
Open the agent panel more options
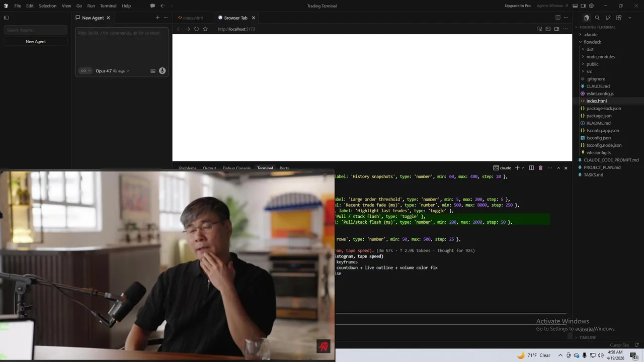pyautogui.click(x=166, y=18)
